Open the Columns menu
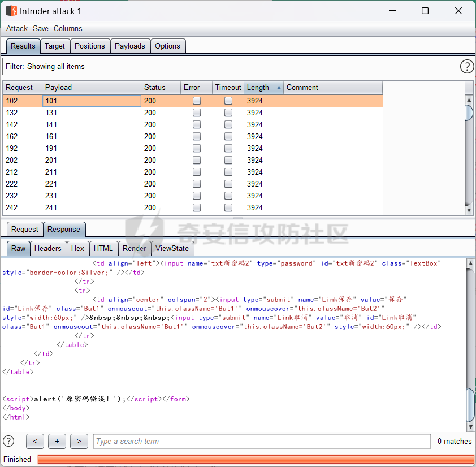 coord(68,28)
